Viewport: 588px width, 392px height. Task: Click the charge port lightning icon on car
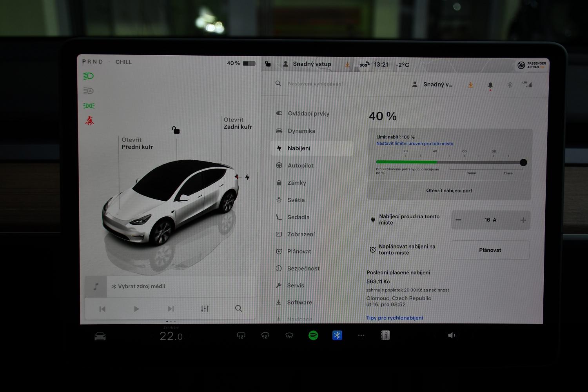(x=247, y=177)
